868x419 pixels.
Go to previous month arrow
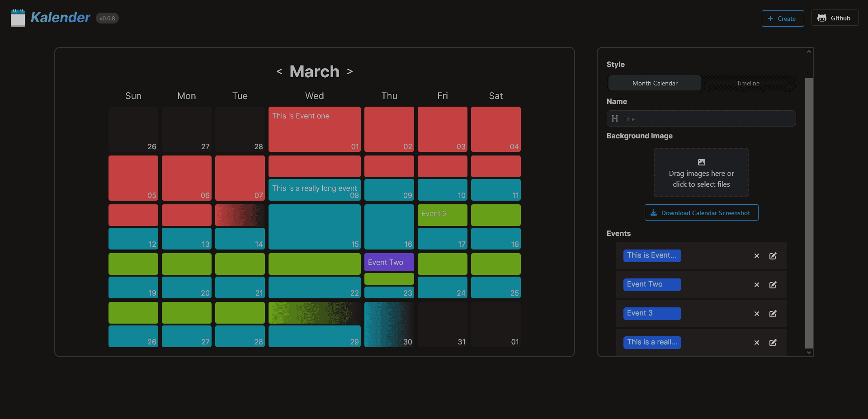[x=279, y=71]
